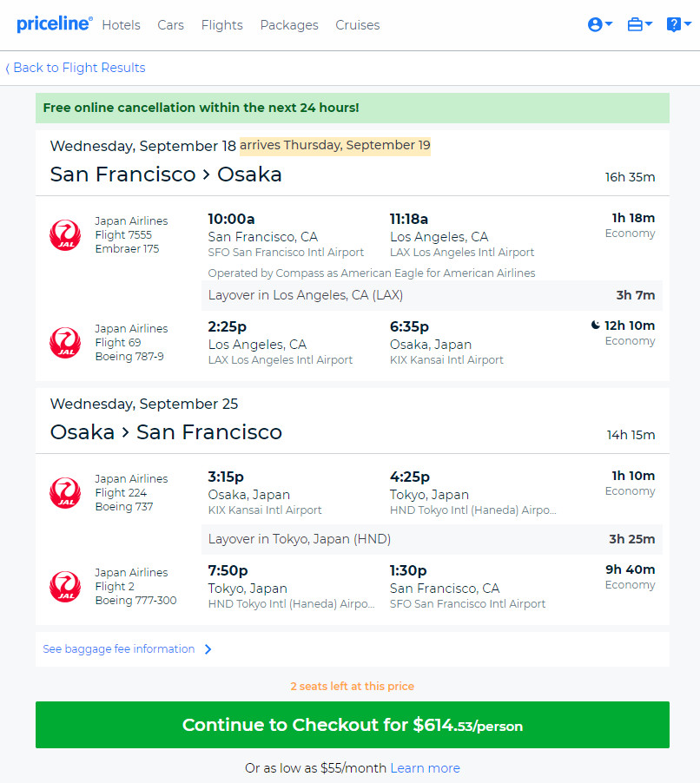Select Cruises in the navigation bar

click(x=357, y=25)
